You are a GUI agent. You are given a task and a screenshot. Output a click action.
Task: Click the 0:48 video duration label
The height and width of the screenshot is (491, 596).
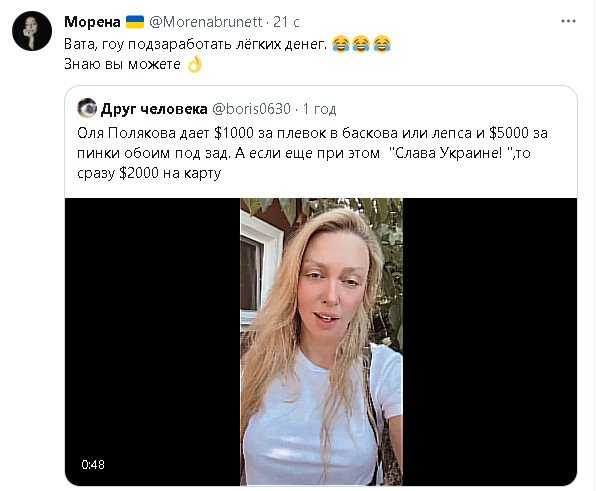[93, 464]
